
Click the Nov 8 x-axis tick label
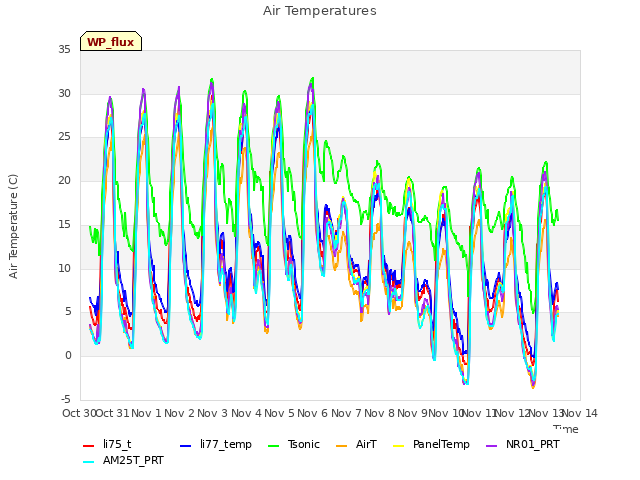(x=380, y=413)
